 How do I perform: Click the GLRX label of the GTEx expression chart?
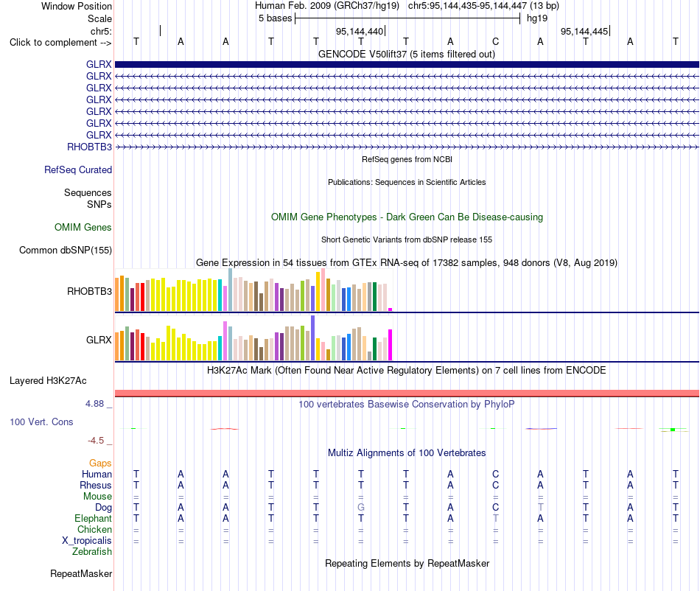coord(99,340)
